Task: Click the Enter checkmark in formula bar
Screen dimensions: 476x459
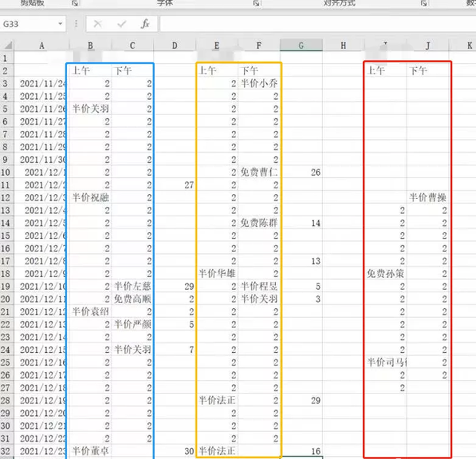Action: [122, 24]
